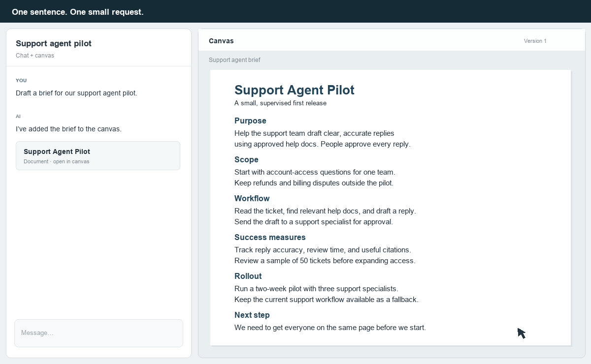Image resolution: width=591 pixels, height=364 pixels.
Task: Click the Support Agent Pilot document heading
Action: 295,90
